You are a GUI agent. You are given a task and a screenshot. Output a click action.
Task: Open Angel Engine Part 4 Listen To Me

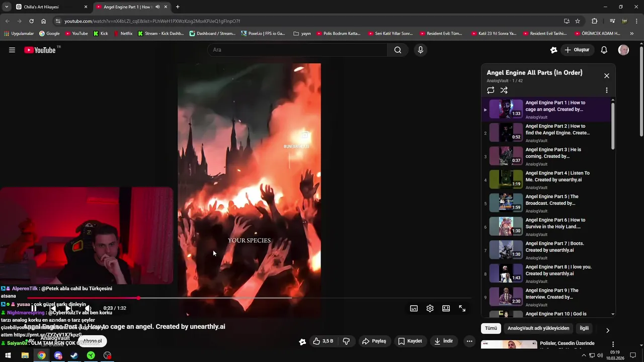pyautogui.click(x=547, y=180)
